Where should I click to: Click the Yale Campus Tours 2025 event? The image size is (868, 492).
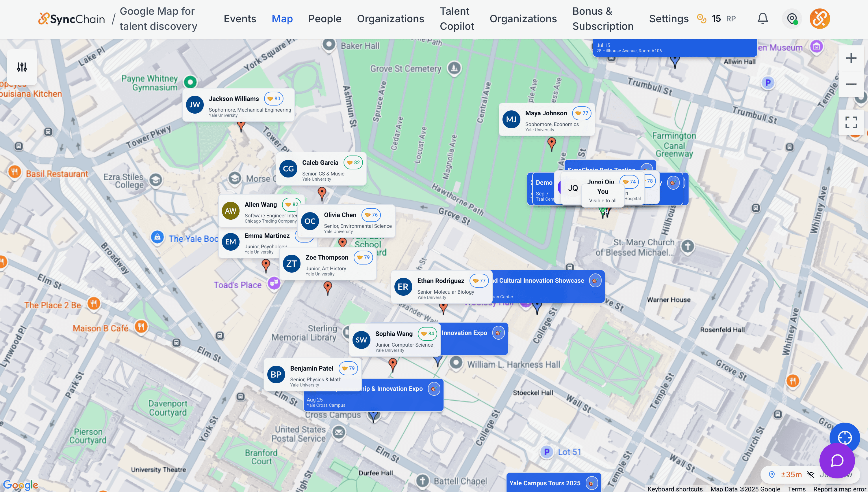(x=545, y=483)
